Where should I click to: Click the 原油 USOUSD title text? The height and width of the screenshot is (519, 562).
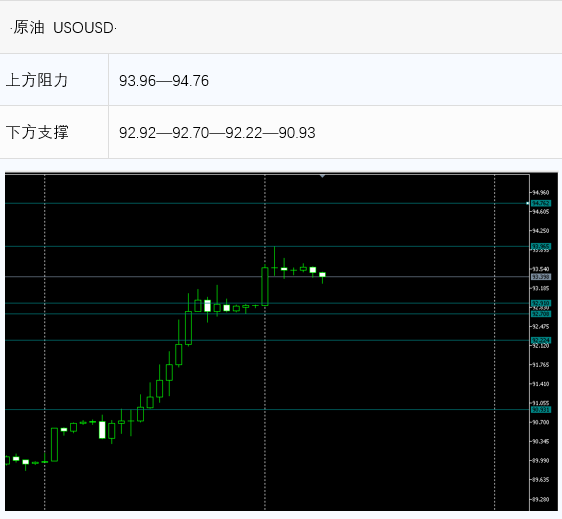point(63,28)
